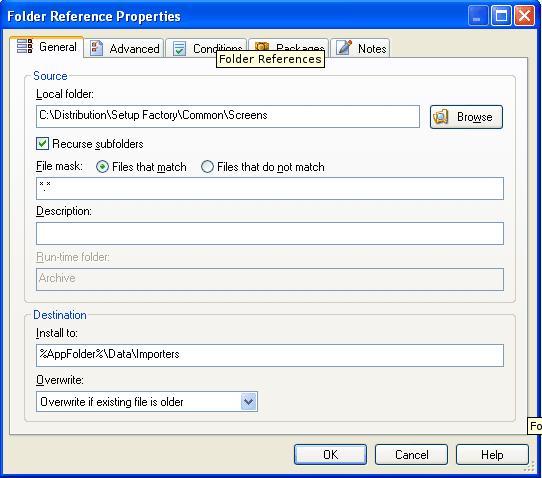Open the Overwrite dropdown arrow
The height and width of the screenshot is (478, 542).
point(249,402)
